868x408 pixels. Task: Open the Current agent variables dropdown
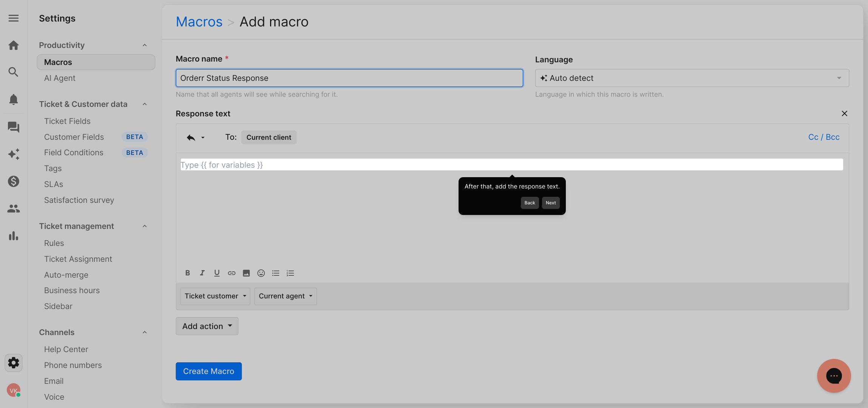pyautogui.click(x=286, y=296)
